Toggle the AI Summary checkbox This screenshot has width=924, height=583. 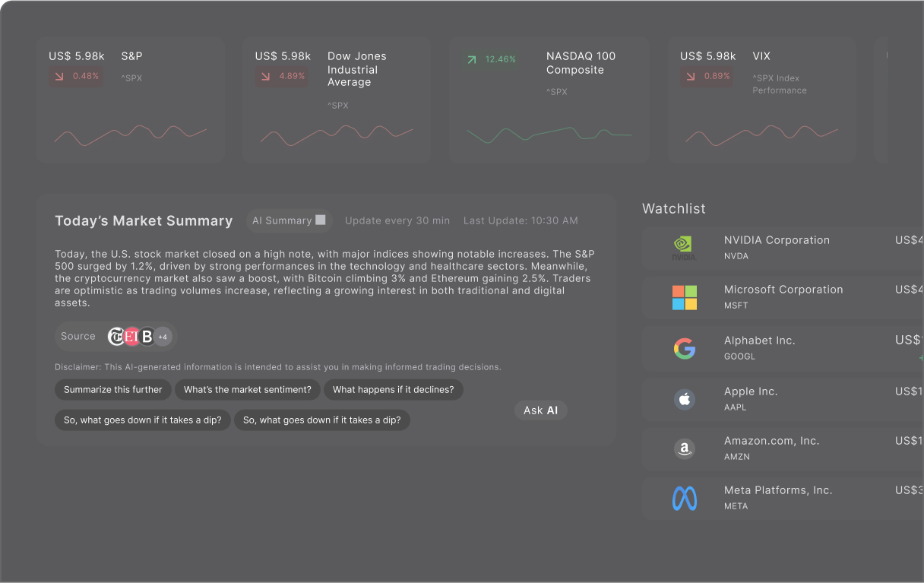coord(321,220)
